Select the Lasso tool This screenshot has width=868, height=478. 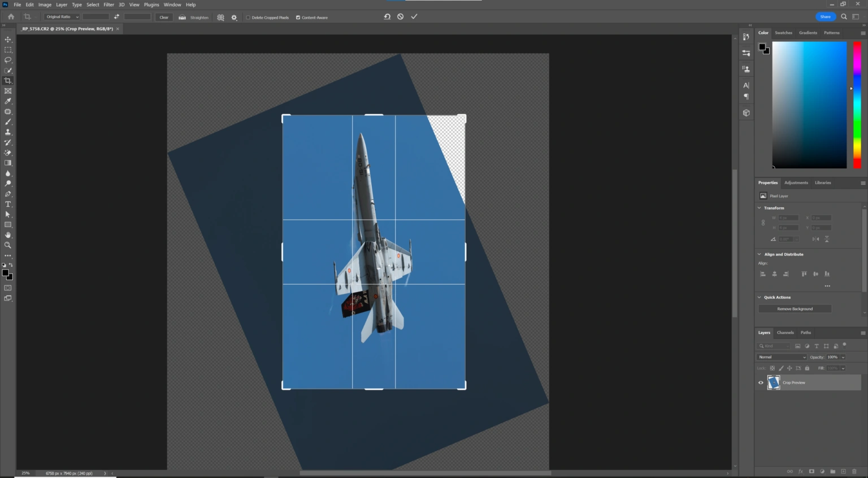tap(8, 60)
